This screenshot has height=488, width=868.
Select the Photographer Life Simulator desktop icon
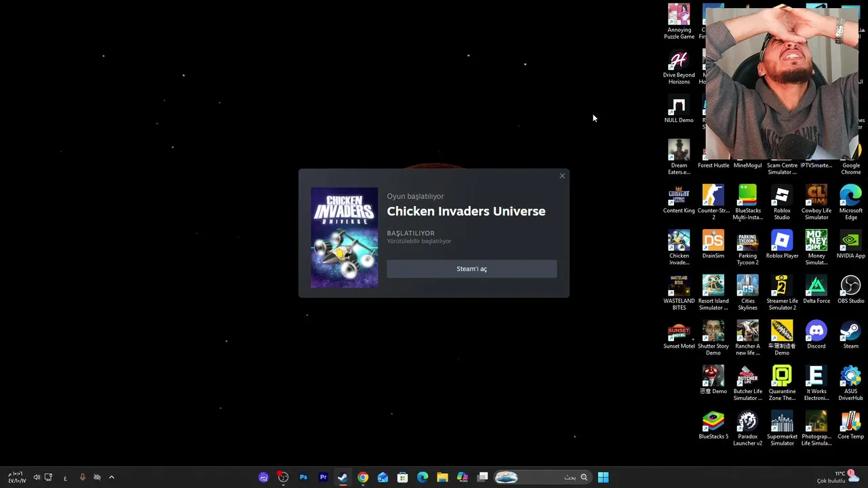coord(816,428)
